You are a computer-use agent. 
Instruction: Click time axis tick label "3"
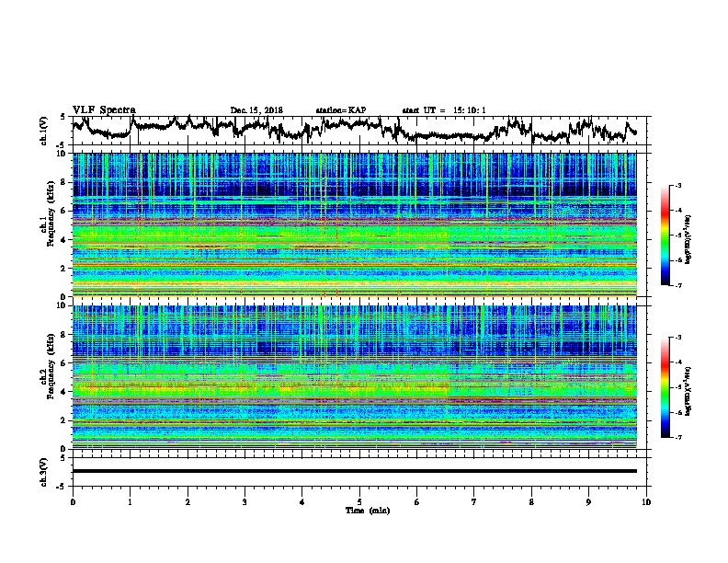(245, 502)
